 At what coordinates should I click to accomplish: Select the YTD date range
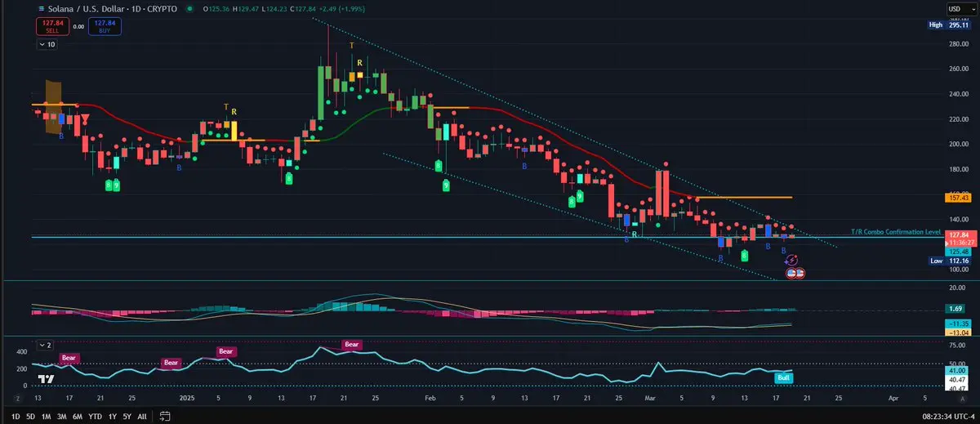pyautogui.click(x=95, y=416)
